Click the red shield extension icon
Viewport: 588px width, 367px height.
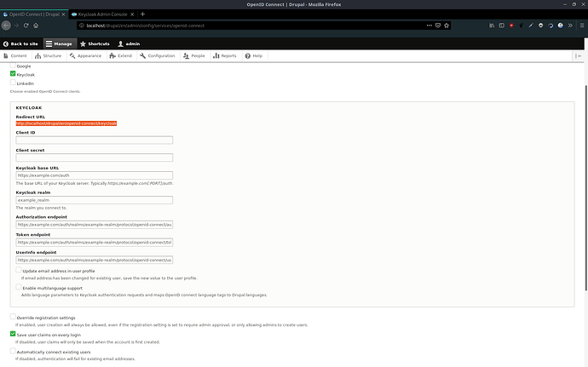[511, 26]
